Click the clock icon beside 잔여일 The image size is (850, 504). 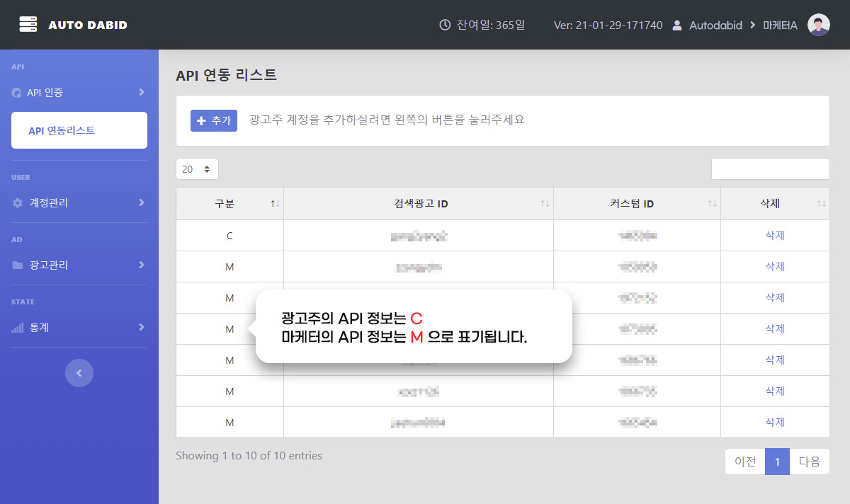click(445, 25)
